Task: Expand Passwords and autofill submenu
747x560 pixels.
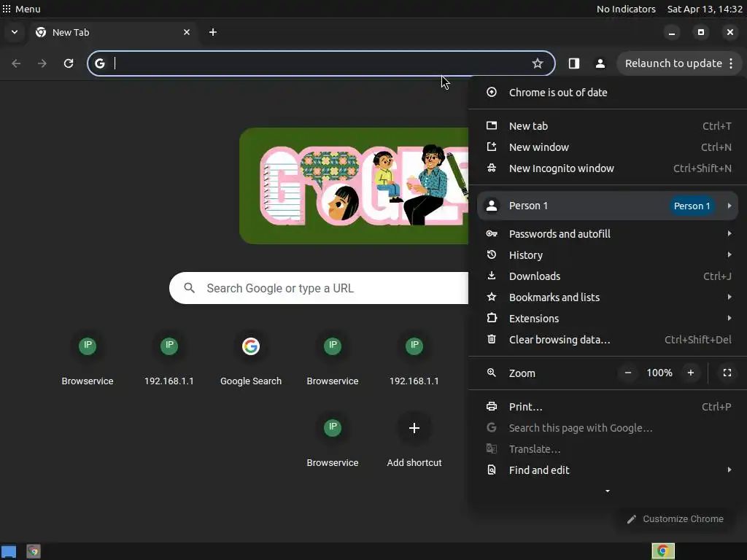Action: 608,234
